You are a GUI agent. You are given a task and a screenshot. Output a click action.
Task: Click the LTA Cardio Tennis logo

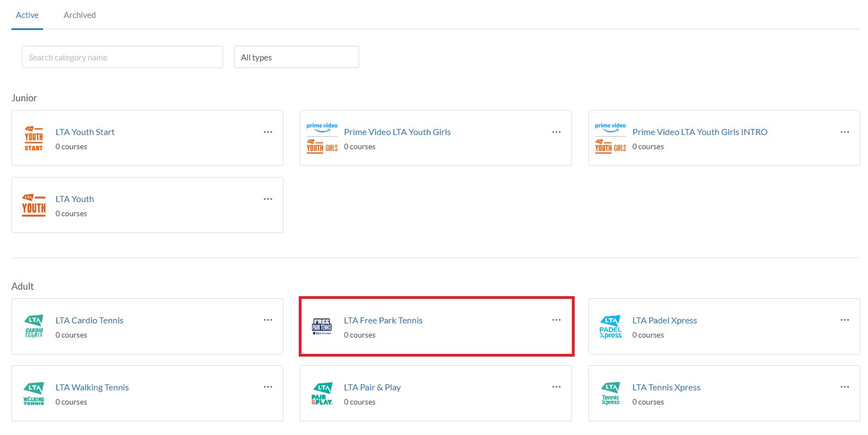[x=34, y=327]
